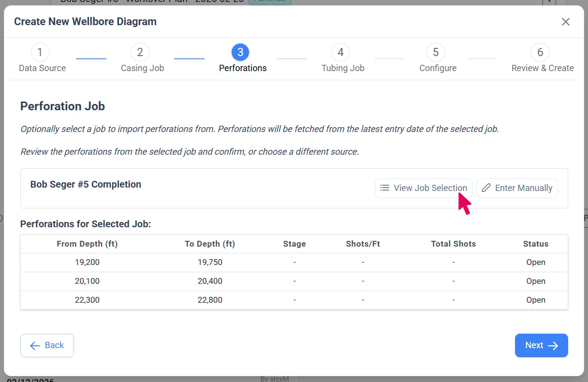The width and height of the screenshot is (588, 382).
Task: Click the Status column header
Action: pyautogui.click(x=536, y=244)
